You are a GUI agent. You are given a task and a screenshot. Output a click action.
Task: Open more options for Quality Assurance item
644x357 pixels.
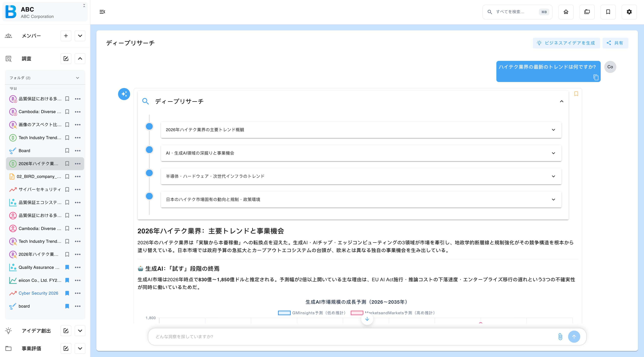pyautogui.click(x=78, y=267)
